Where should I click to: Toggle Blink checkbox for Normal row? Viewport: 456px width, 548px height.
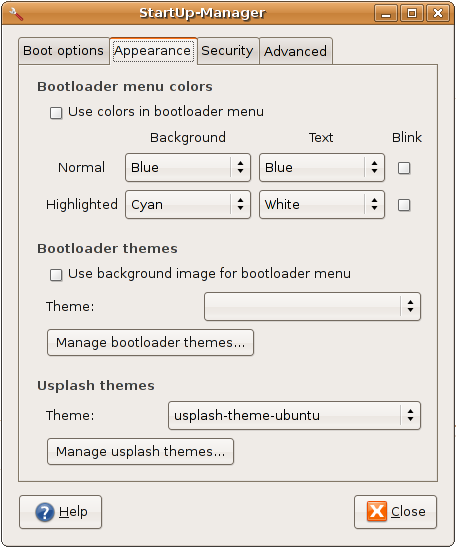[404, 168]
